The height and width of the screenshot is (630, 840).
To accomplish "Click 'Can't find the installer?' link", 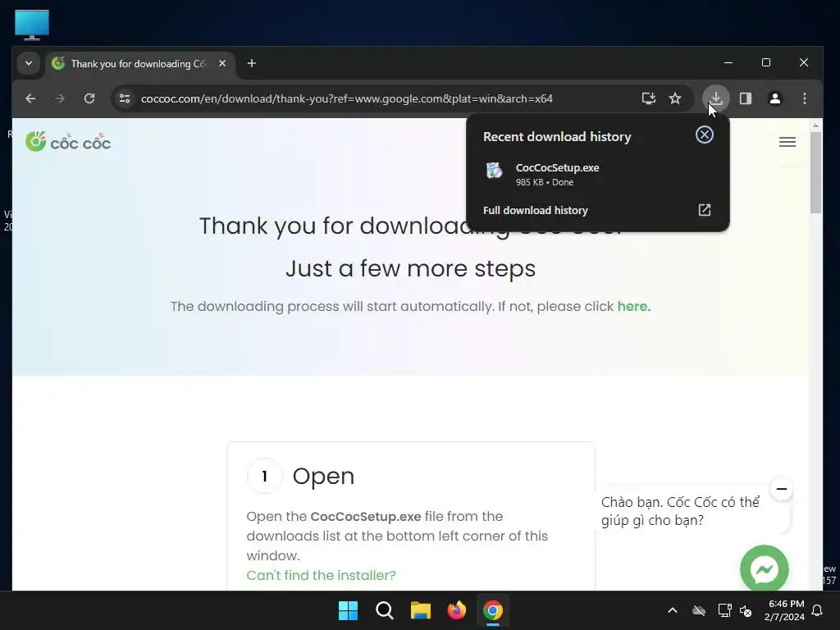I will point(321,575).
